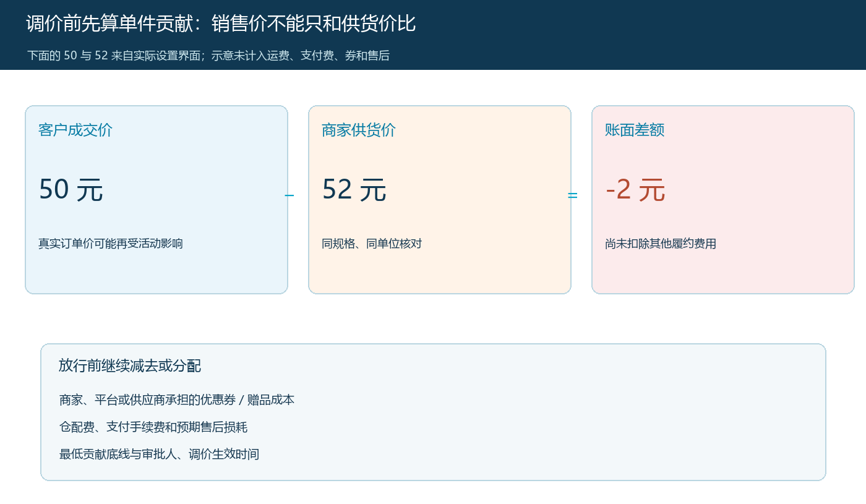866x504 pixels.
Task: Click the note '真实订单价可能再受活动影响'
Action: coord(111,244)
